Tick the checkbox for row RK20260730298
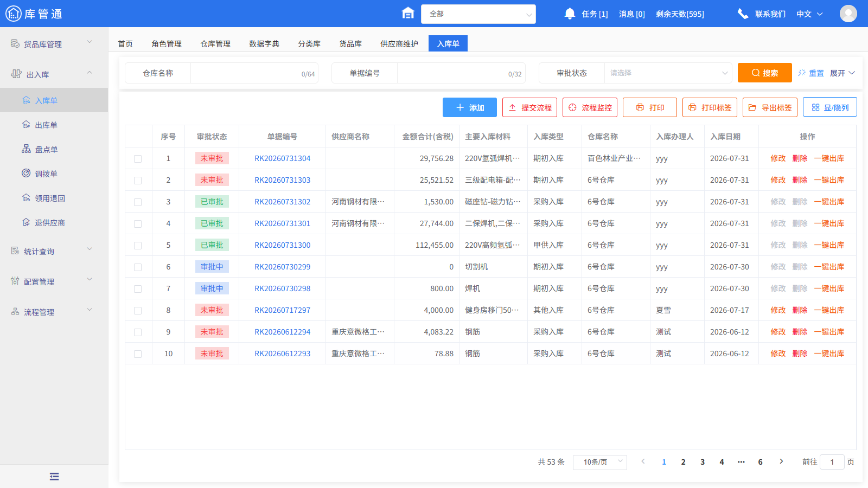Image resolution: width=868 pixels, height=488 pixels. tap(138, 289)
